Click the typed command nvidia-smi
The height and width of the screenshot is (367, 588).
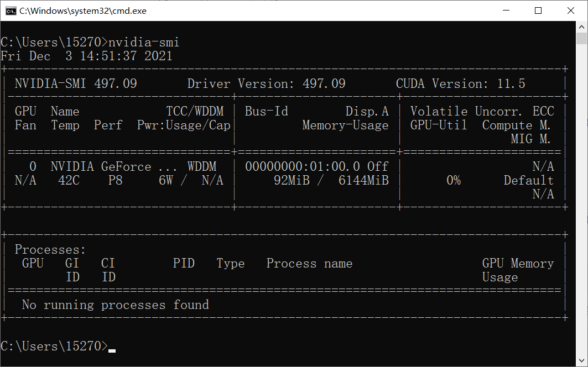tap(144, 42)
